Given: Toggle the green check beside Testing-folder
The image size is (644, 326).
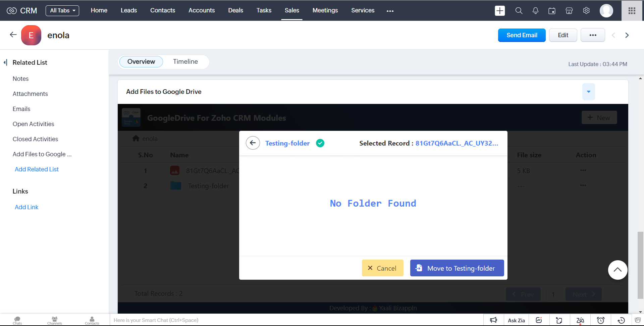Looking at the screenshot, I should point(320,143).
